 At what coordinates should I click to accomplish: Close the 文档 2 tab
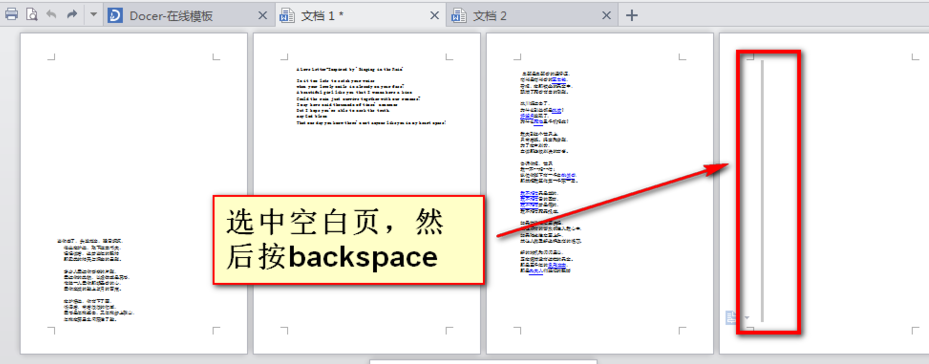click(x=606, y=16)
